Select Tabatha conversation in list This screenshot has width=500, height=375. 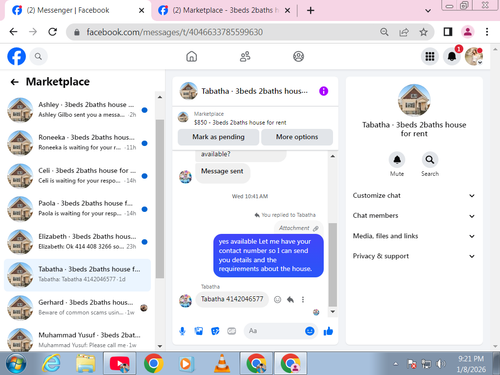pos(77,275)
